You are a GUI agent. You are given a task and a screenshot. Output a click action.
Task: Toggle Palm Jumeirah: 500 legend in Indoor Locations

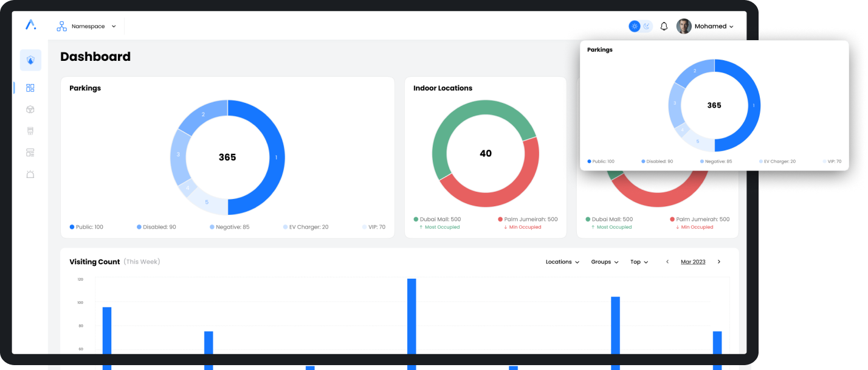tap(528, 219)
